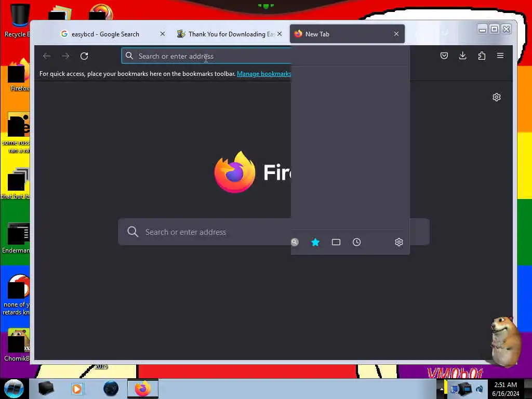The image size is (532, 399).
Task: Close the Thank You for Downloading tab
Action: point(279,34)
